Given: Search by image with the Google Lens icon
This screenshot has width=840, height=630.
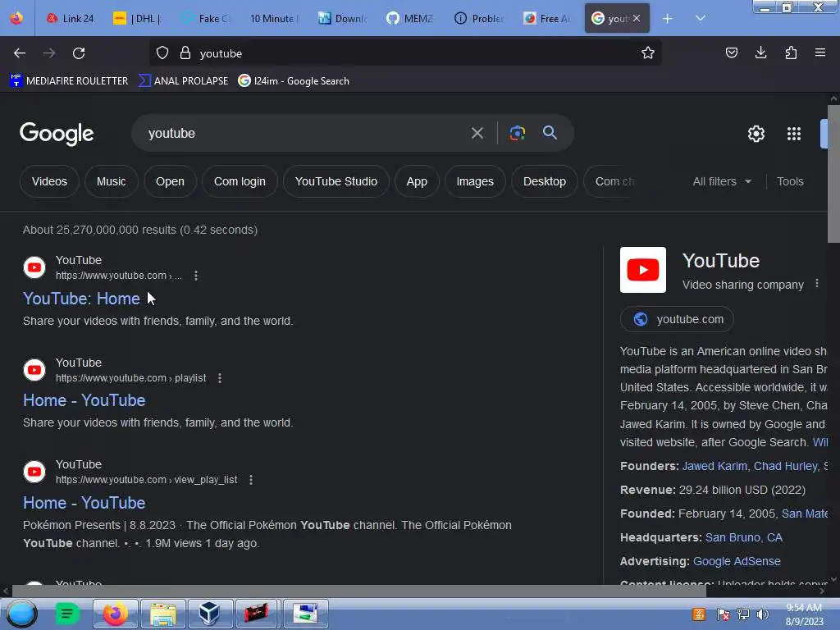Looking at the screenshot, I should tap(517, 133).
